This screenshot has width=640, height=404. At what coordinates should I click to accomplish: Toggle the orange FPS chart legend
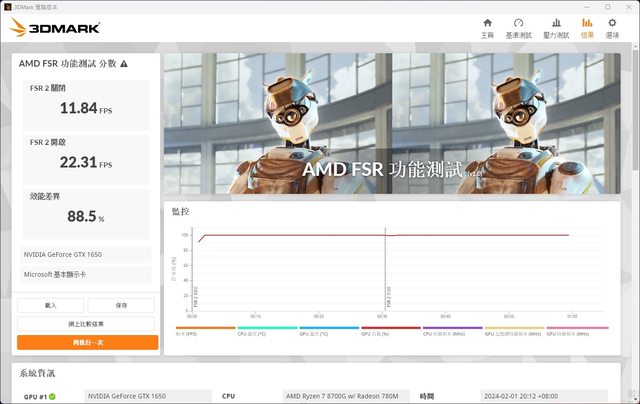point(205,329)
